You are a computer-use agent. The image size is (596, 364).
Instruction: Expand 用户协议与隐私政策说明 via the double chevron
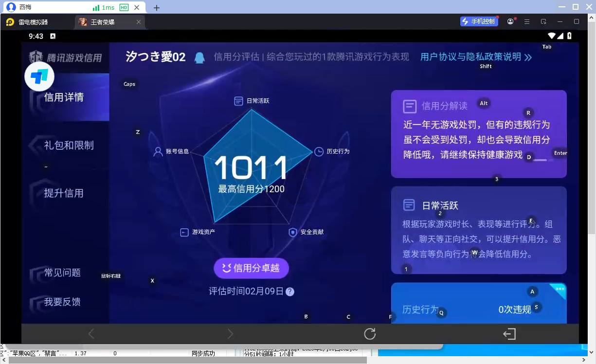(529, 57)
